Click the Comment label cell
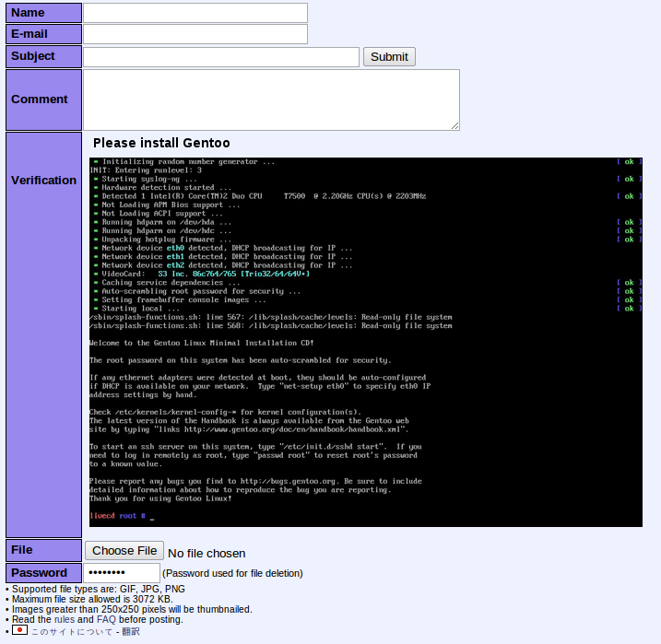The image size is (661, 644). [44, 100]
